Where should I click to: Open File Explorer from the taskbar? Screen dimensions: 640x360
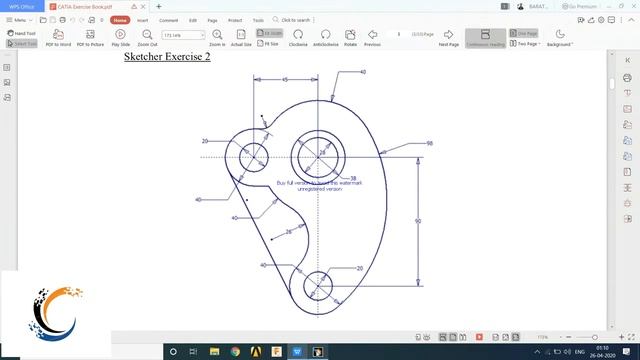tap(214, 351)
